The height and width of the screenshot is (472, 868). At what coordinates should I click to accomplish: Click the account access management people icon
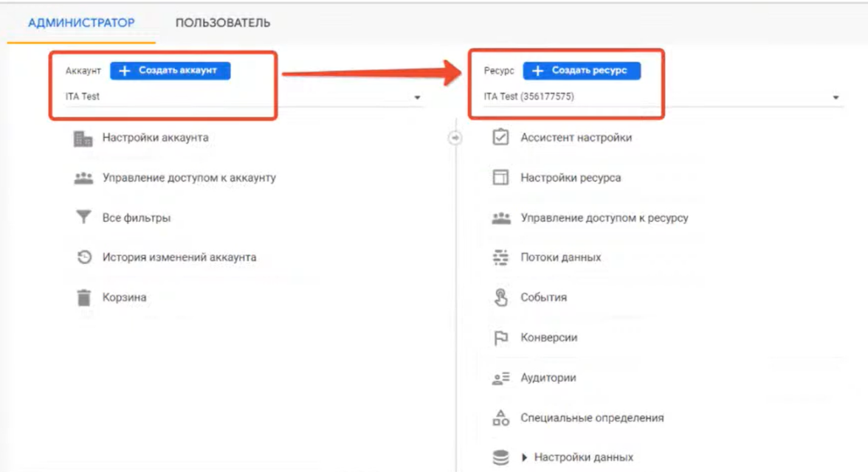tap(83, 178)
